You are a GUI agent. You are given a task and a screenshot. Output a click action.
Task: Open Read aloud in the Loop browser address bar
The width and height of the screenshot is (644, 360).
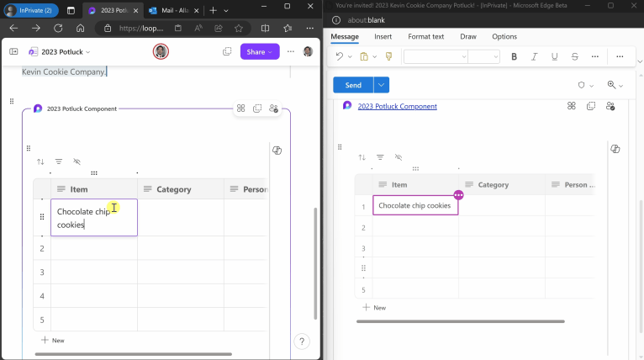coord(198,28)
